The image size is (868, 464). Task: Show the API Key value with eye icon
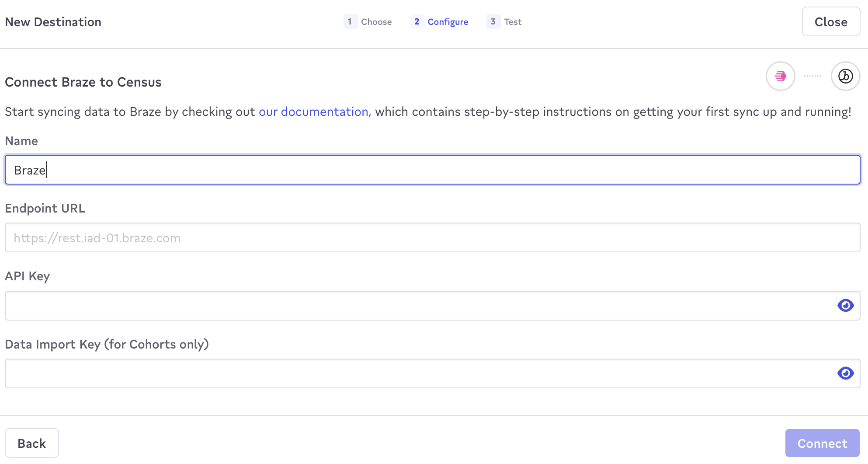845,305
